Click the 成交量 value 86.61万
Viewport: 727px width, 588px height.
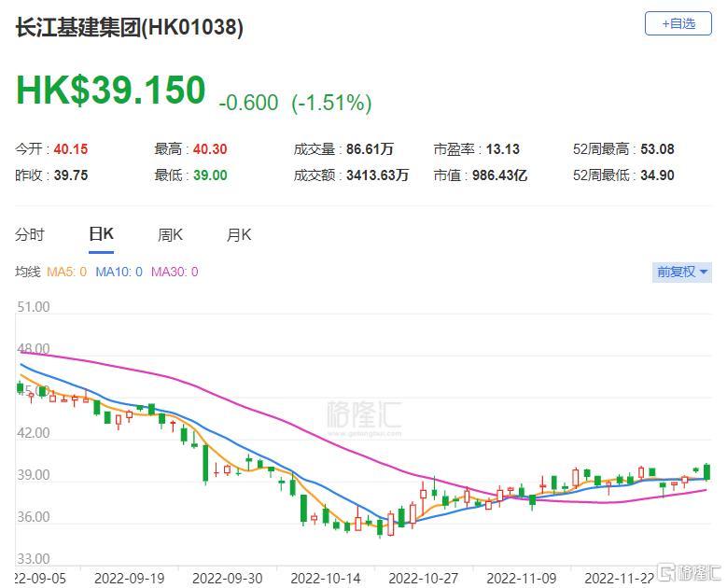click(x=370, y=149)
